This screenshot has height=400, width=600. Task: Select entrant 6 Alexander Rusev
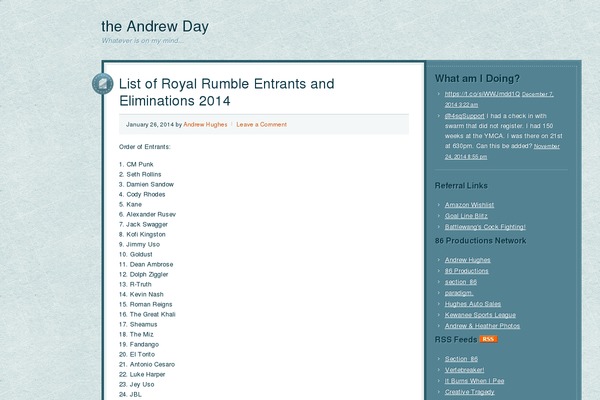[147, 214]
